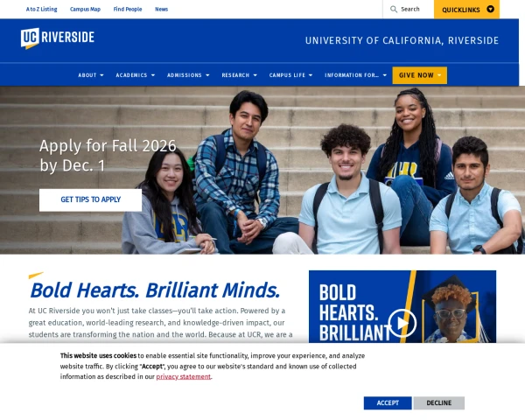The height and width of the screenshot is (420, 525).
Task: Click the Get Tips to Apply button
Action: tap(90, 200)
